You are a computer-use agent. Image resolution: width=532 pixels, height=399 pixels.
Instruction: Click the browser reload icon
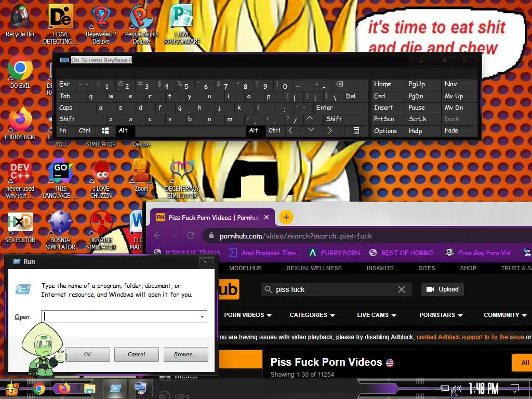click(x=191, y=235)
